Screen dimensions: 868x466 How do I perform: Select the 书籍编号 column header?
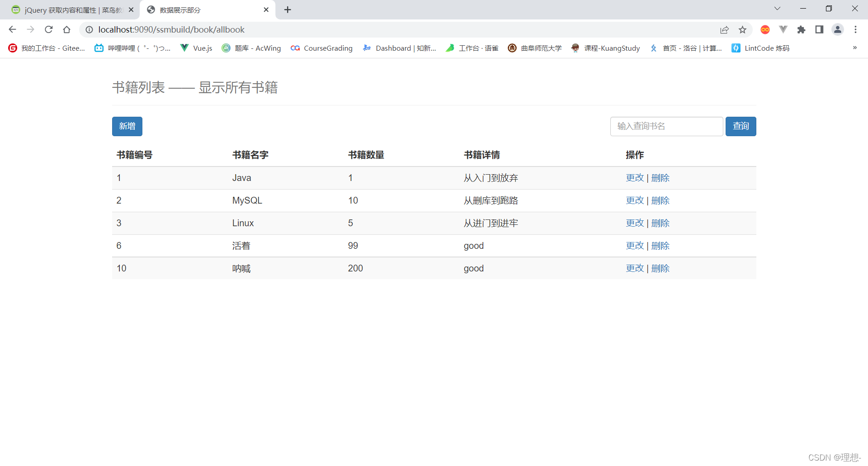[x=135, y=155]
